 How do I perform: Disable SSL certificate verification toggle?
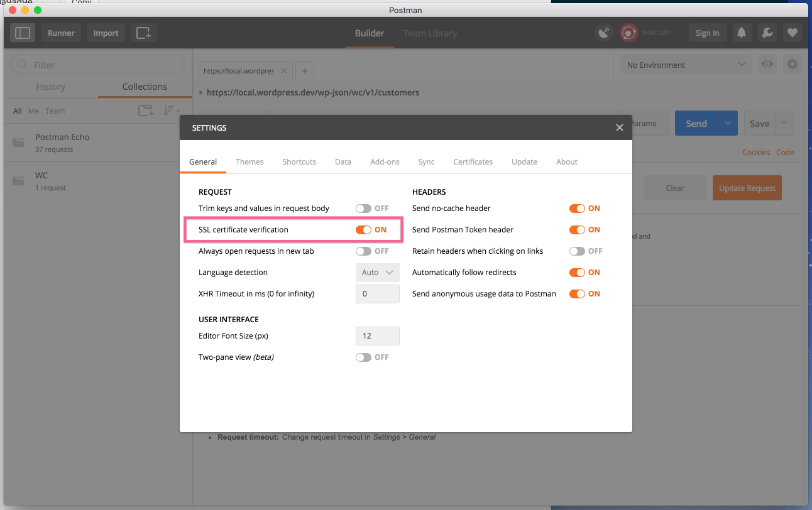[364, 230]
